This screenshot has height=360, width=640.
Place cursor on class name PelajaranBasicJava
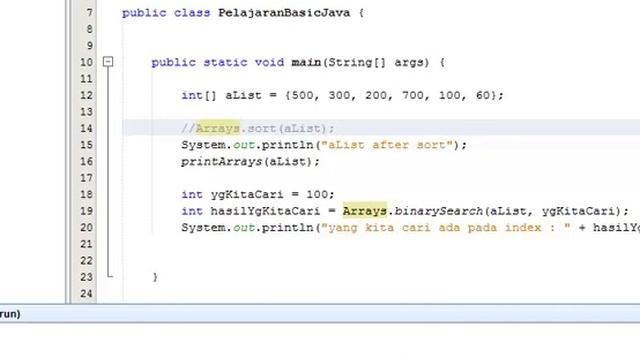[284, 13]
